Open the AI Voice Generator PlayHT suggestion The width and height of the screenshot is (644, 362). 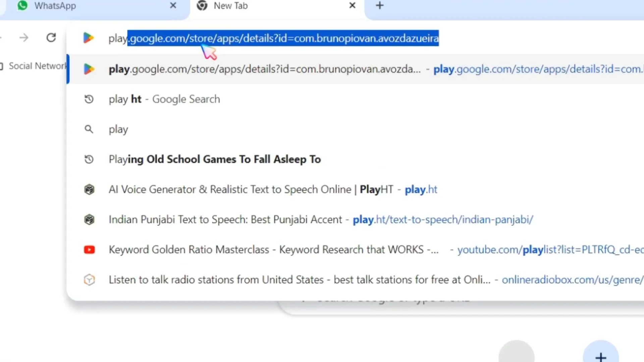pos(355,189)
